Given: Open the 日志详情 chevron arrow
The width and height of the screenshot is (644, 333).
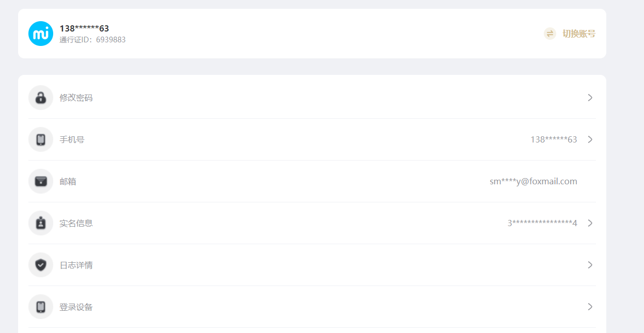Looking at the screenshot, I should pos(590,265).
